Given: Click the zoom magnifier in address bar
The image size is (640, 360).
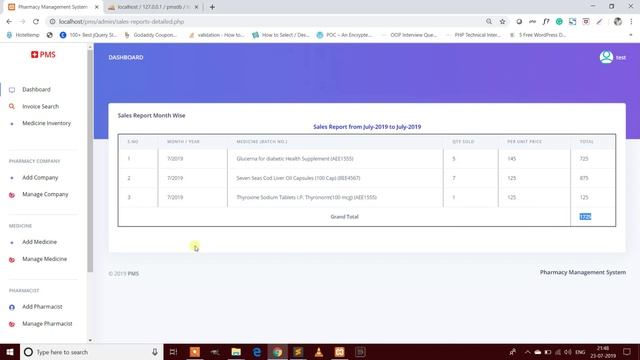Looking at the screenshot, I should pyautogui.click(x=489, y=22).
